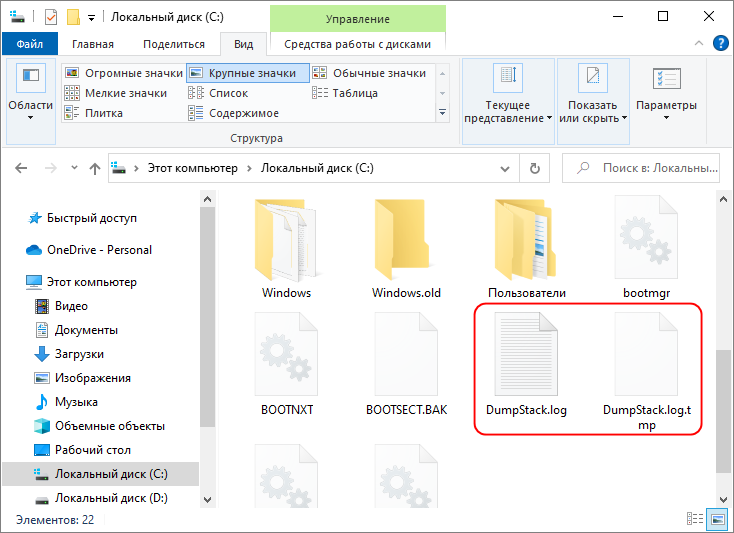Click the refresh button in address bar
The image size is (734, 533).
(535, 168)
